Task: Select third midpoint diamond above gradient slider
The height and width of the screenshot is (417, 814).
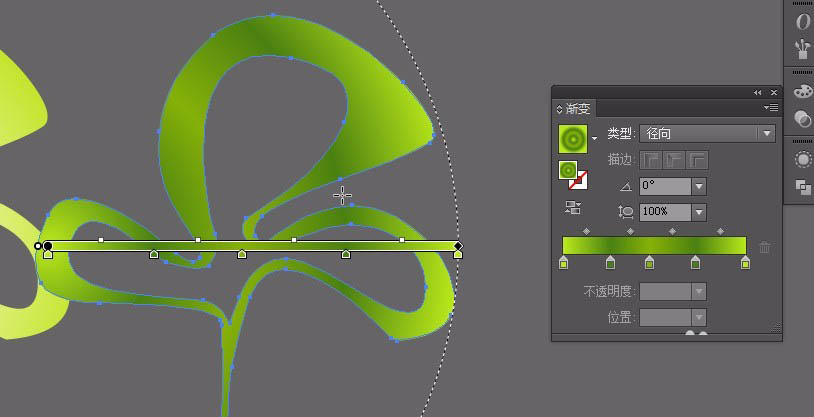Action: (x=672, y=232)
